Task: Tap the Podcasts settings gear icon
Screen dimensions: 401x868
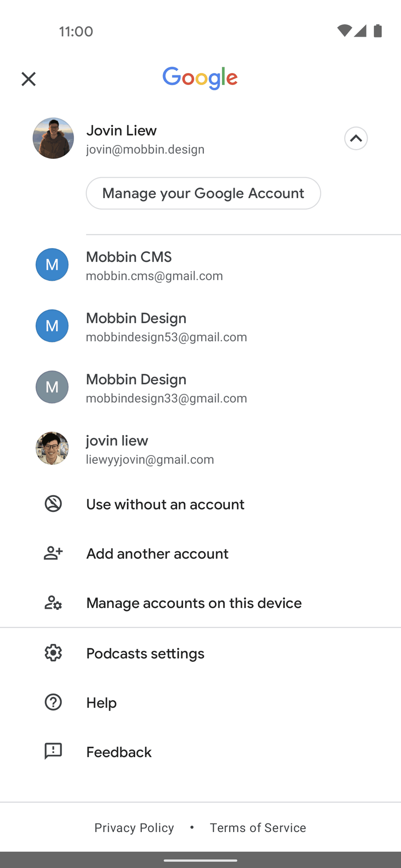Action: tap(53, 653)
